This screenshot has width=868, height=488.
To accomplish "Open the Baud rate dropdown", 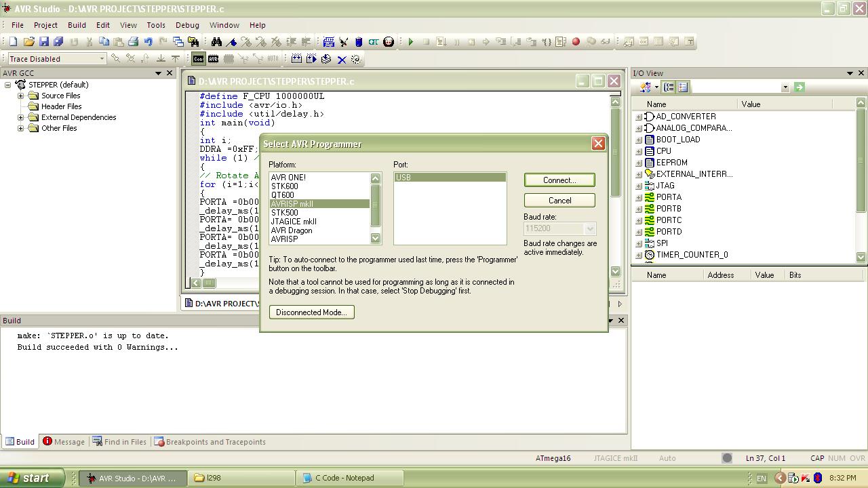I will point(590,228).
